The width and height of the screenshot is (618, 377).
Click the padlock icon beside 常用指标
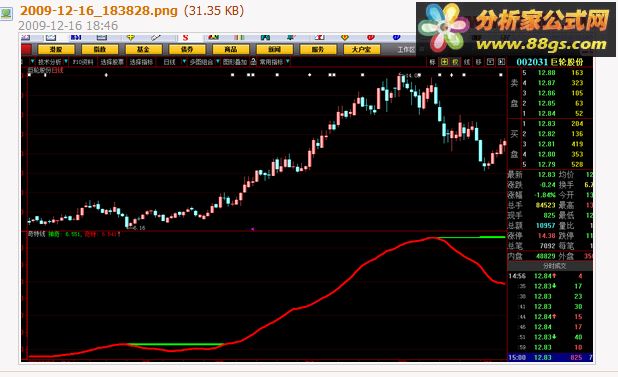pyautogui.click(x=253, y=61)
